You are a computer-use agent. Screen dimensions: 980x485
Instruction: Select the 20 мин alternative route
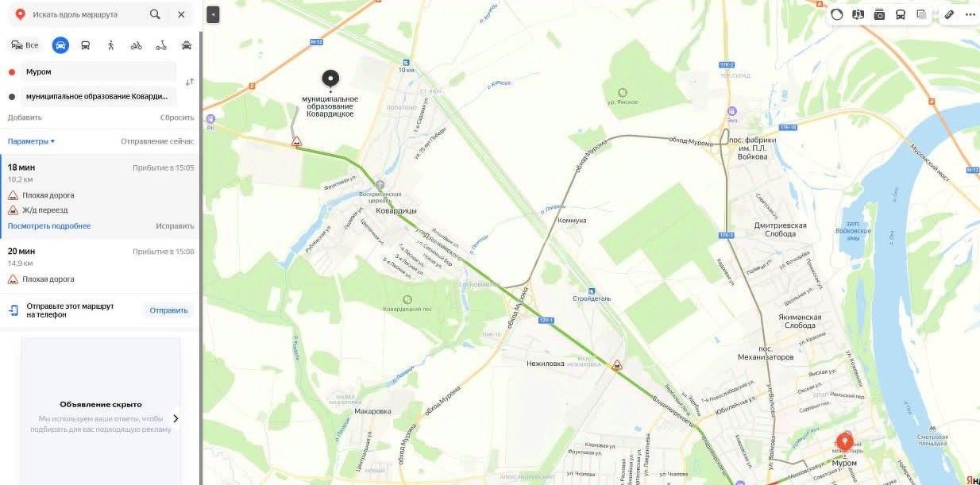coord(99,266)
